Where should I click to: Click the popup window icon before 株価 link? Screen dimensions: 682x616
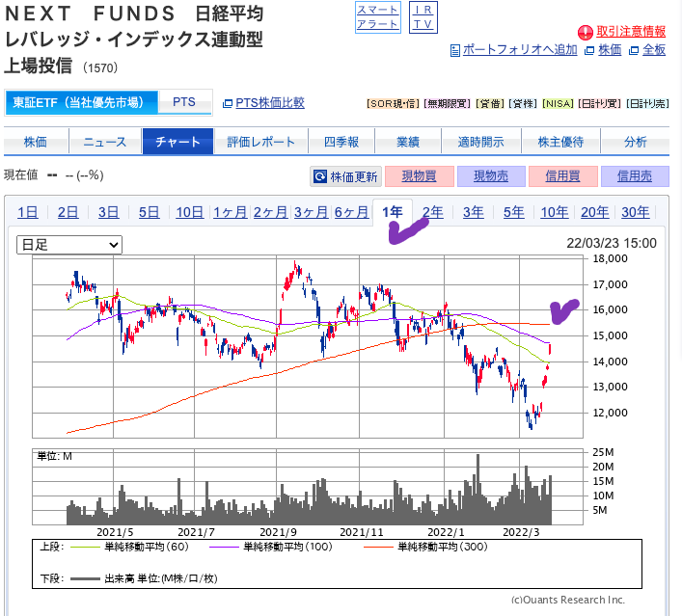(589, 50)
